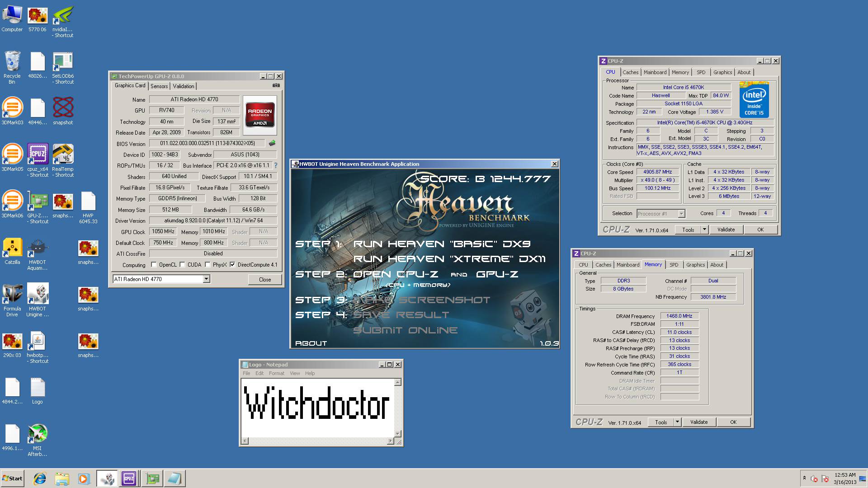Open the nvidiaInspector shortcut icon

click(x=63, y=21)
